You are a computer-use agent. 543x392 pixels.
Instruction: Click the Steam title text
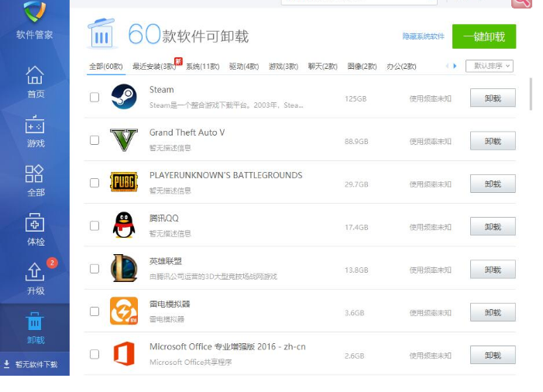[x=161, y=90]
